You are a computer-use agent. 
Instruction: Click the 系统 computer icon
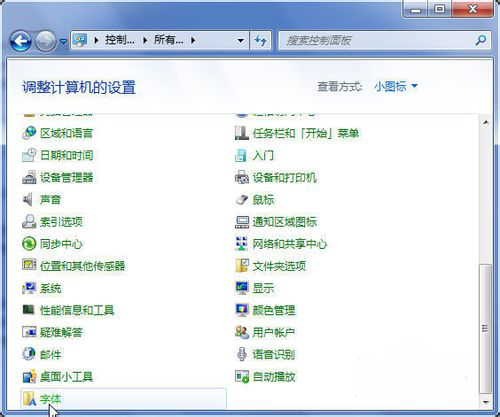[29, 288]
